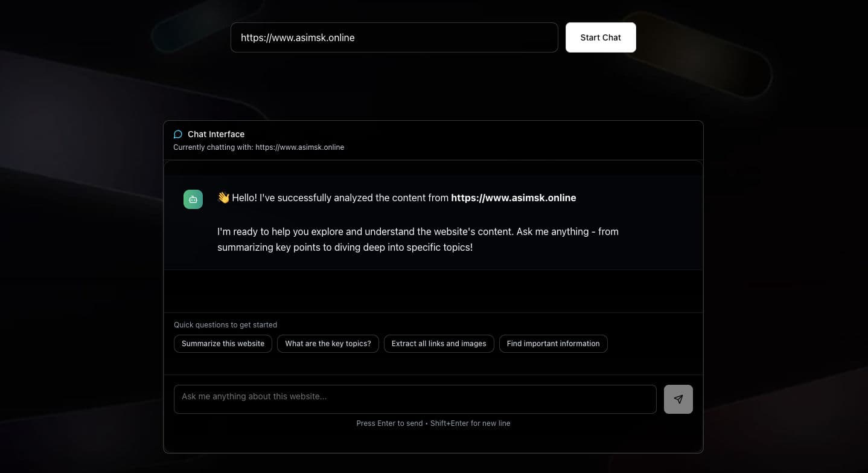Click the paper plane send message icon
This screenshot has width=868, height=473.
pos(678,399)
